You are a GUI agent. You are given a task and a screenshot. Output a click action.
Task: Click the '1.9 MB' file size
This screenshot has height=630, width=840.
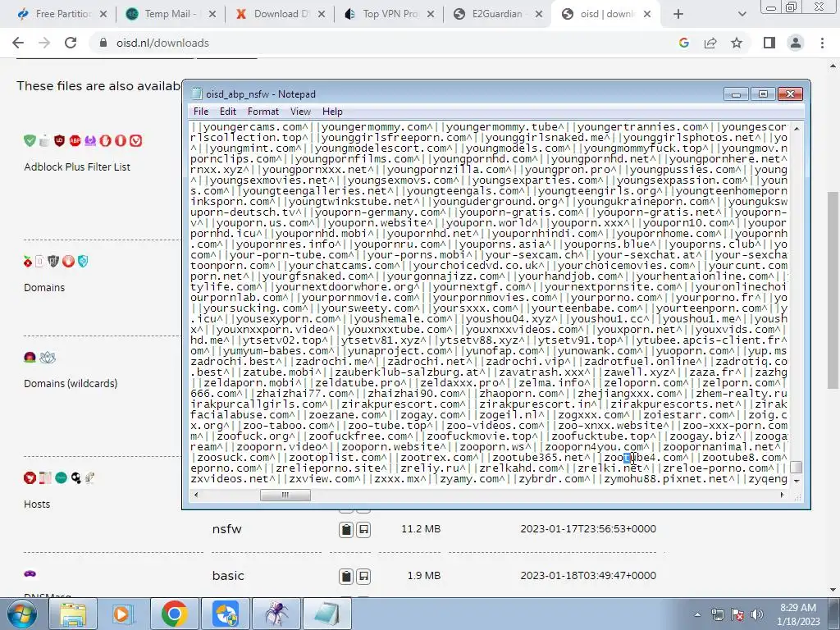point(424,576)
